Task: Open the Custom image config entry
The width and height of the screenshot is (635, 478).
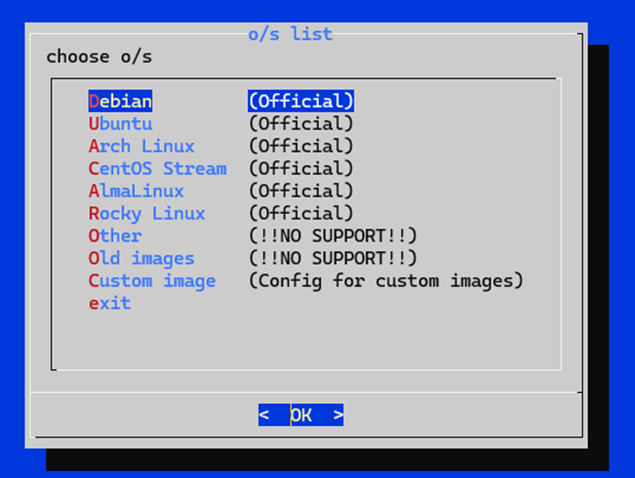Action: 152,281
